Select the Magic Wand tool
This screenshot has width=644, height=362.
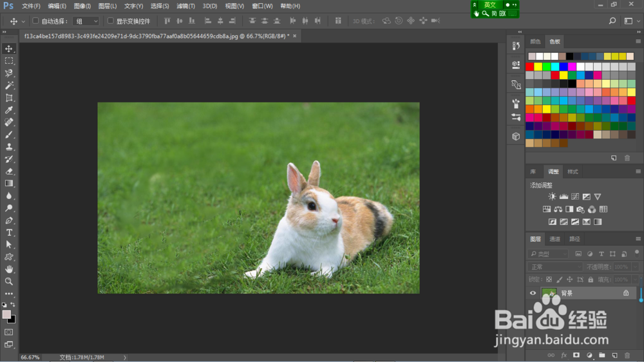9,86
